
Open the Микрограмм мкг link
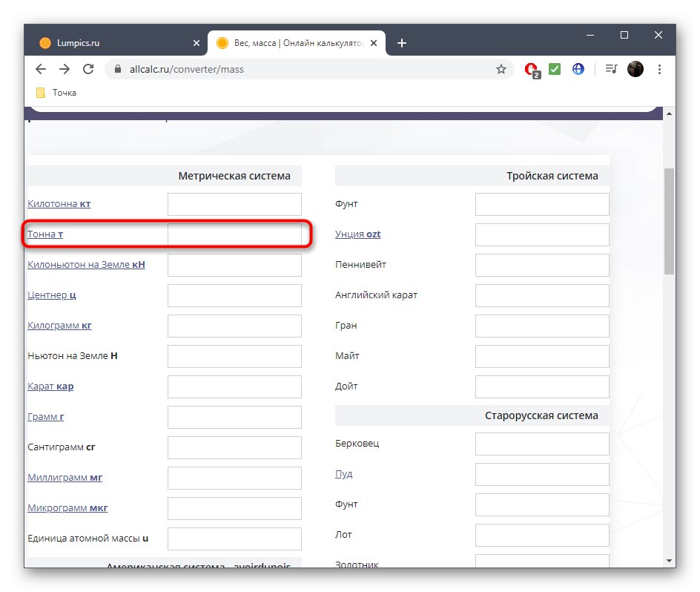tap(67, 507)
